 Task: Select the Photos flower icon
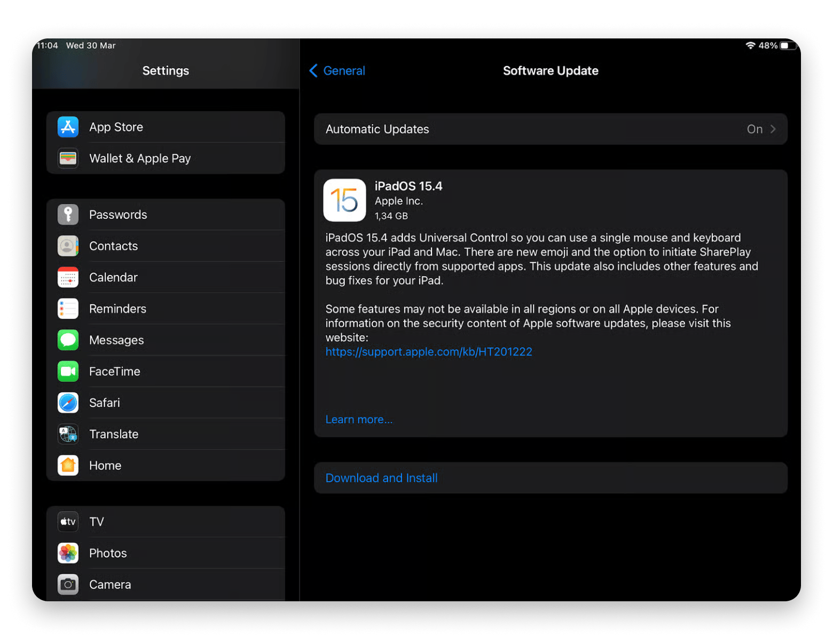68,553
